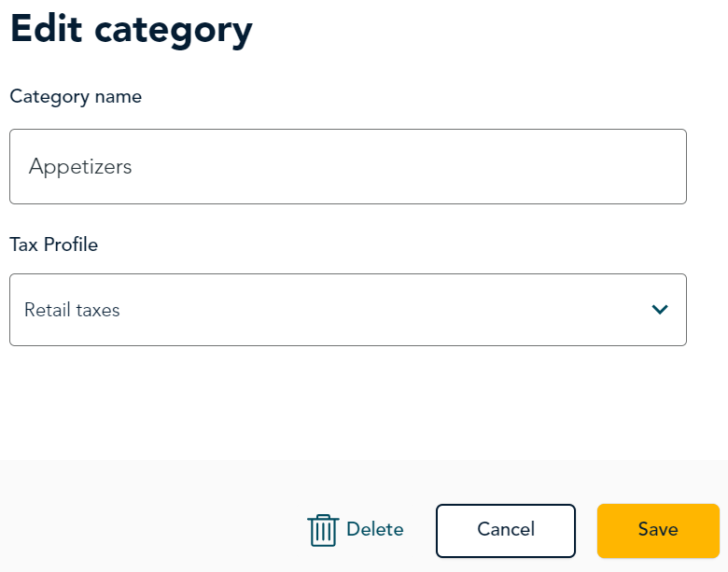728x572 pixels.
Task: Click the Category name label
Action: 76,96
